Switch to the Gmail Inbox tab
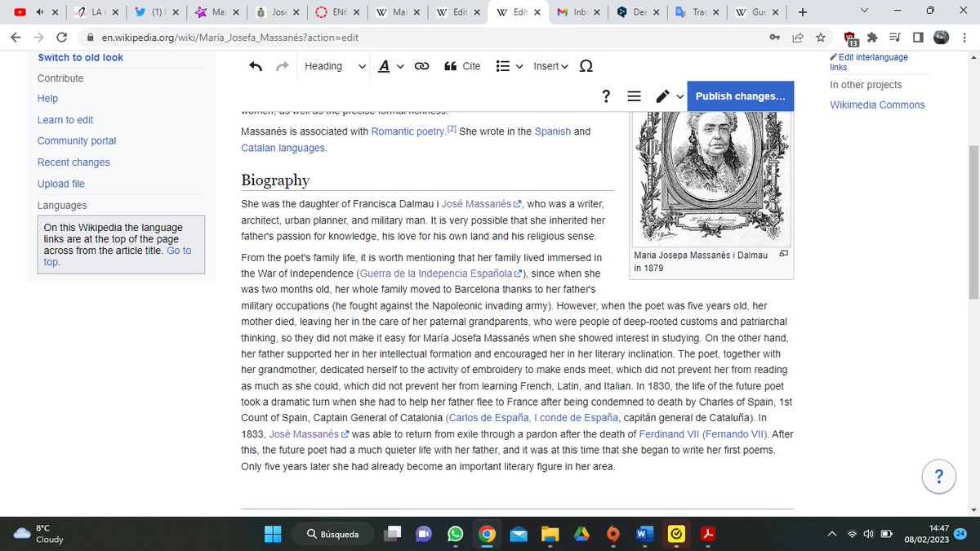This screenshot has width=980, height=551. pyautogui.click(x=579, y=12)
